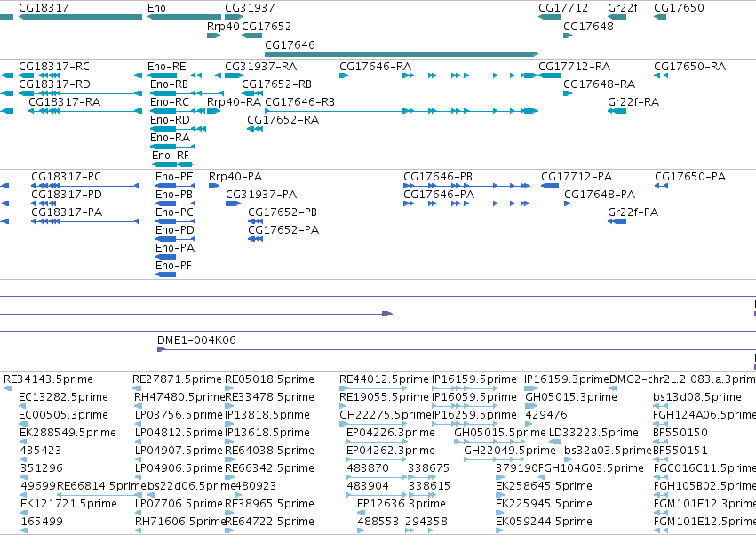The height and width of the screenshot is (535, 756).
Task: Select EST GH22275.5prime
Action: pyautogui.click(x=386, y=415)
